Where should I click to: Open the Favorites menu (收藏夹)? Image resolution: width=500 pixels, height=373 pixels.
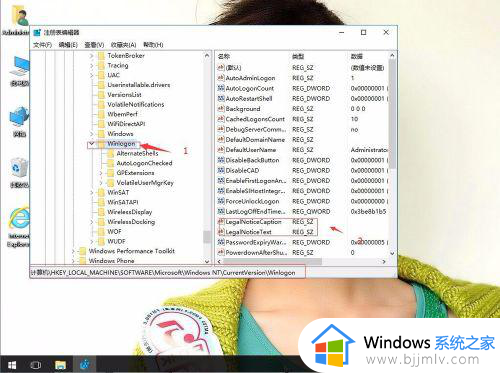[123, 45]
